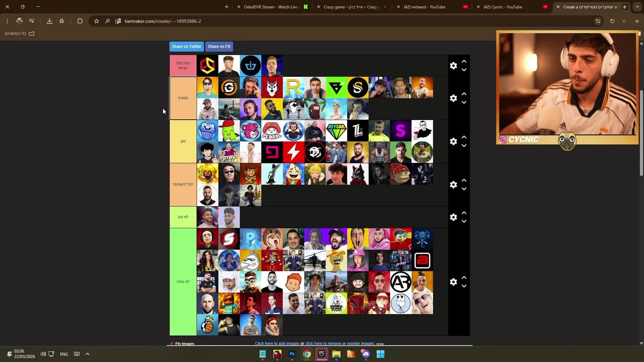Open settings gear for לא טוב tier
This screenshot has width=644, height=362.
pyautogui.click(x=453, y=217)
